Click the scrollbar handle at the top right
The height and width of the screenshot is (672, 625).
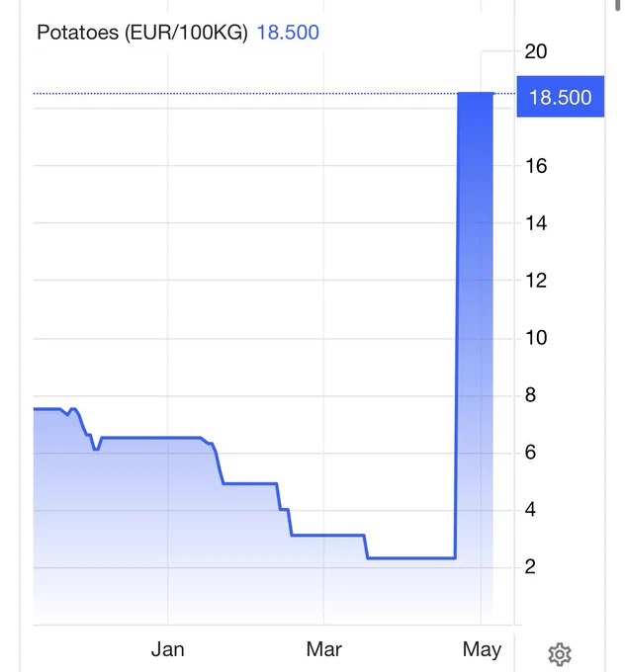pos(618,5)
